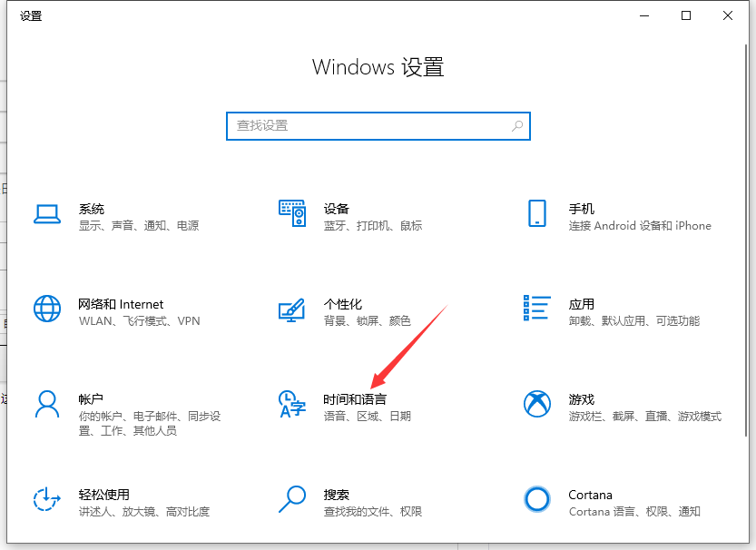This screenshot has height=550, width=756.
Task: Open the 帐户 settings title
Action: click(x=91, y=399)
